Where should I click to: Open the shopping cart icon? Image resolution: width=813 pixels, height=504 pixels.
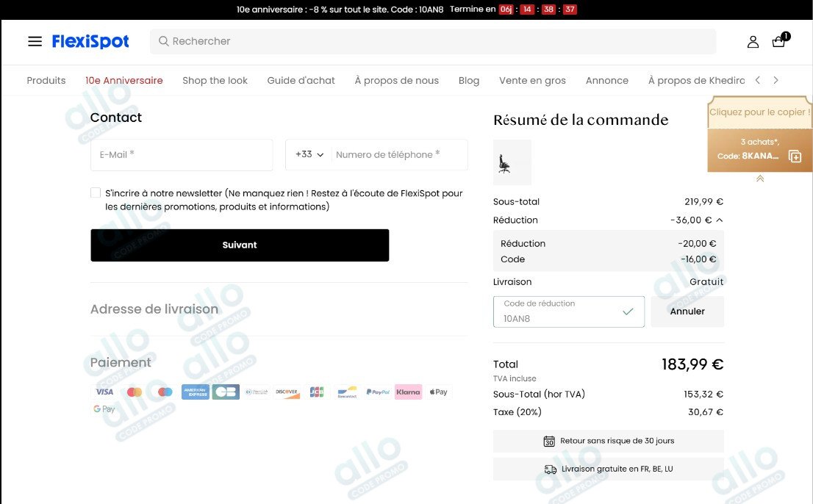779,41
